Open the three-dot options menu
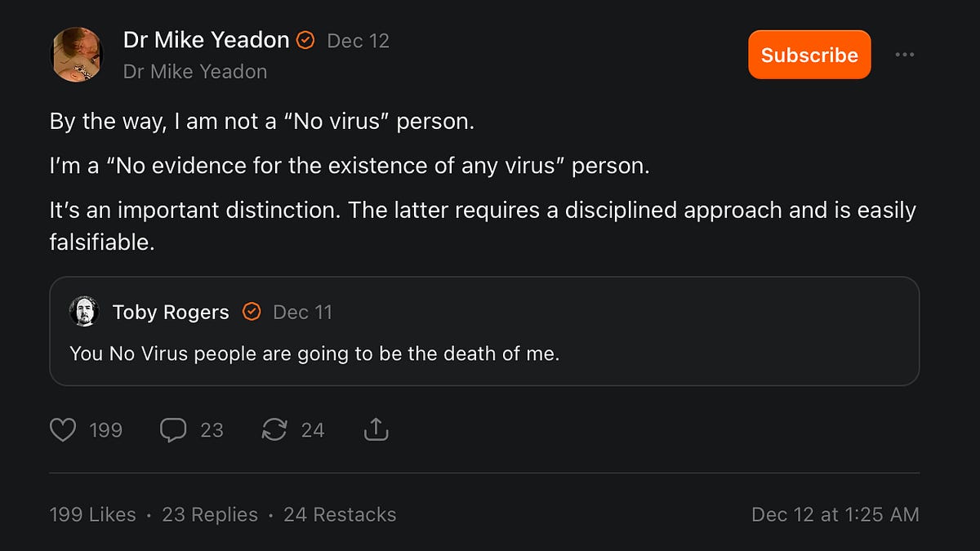Image resolution: width=980 pixels, height=551 pixels. [x=904, y=54]
